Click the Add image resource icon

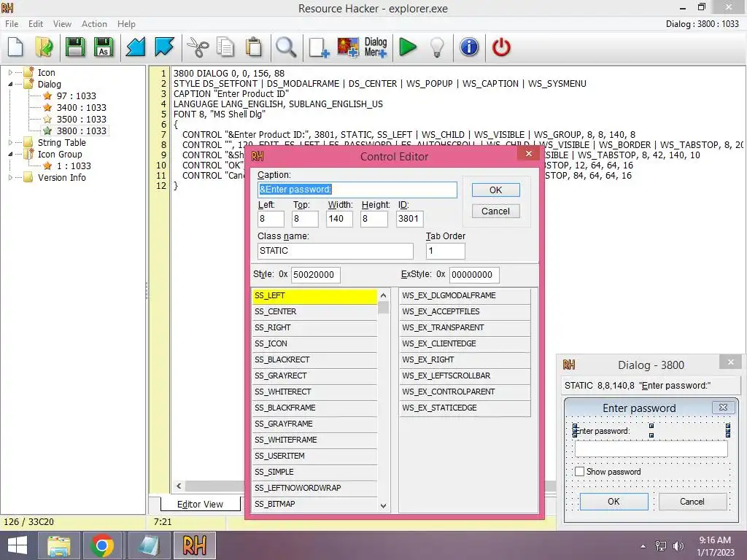point(348,47)
